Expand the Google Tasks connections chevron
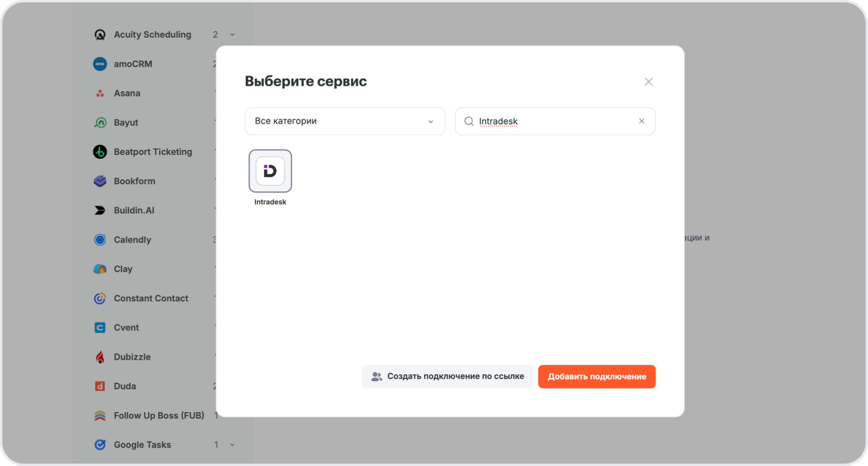 pyautogui.click(x=232, y=445)
